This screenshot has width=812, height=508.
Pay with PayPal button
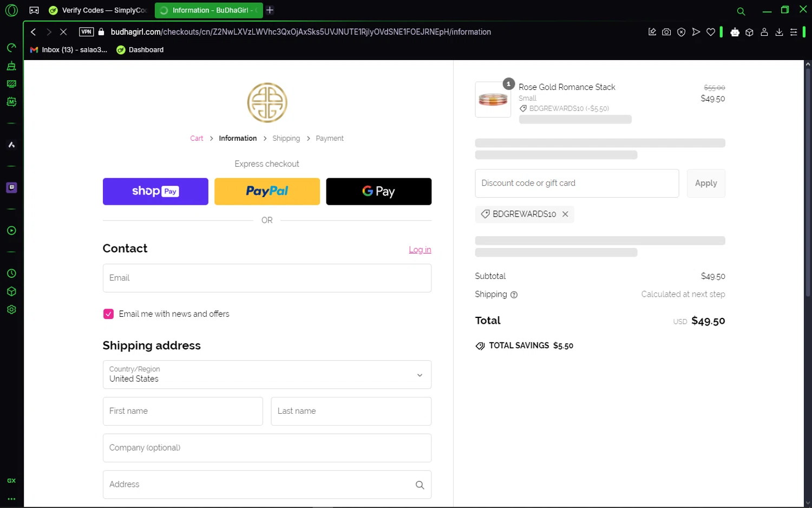267,192
